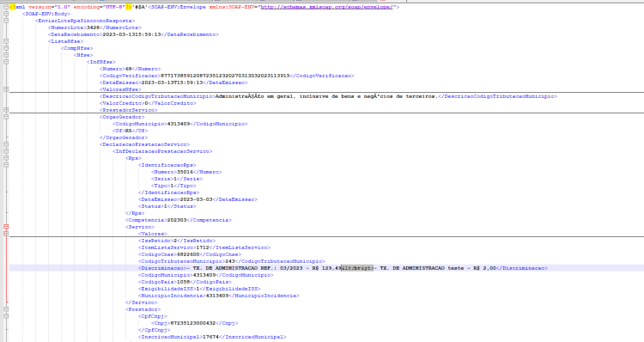The image size is (644, 342).
Task: Click the closing /Servico tag
Action: click(142, 302)
